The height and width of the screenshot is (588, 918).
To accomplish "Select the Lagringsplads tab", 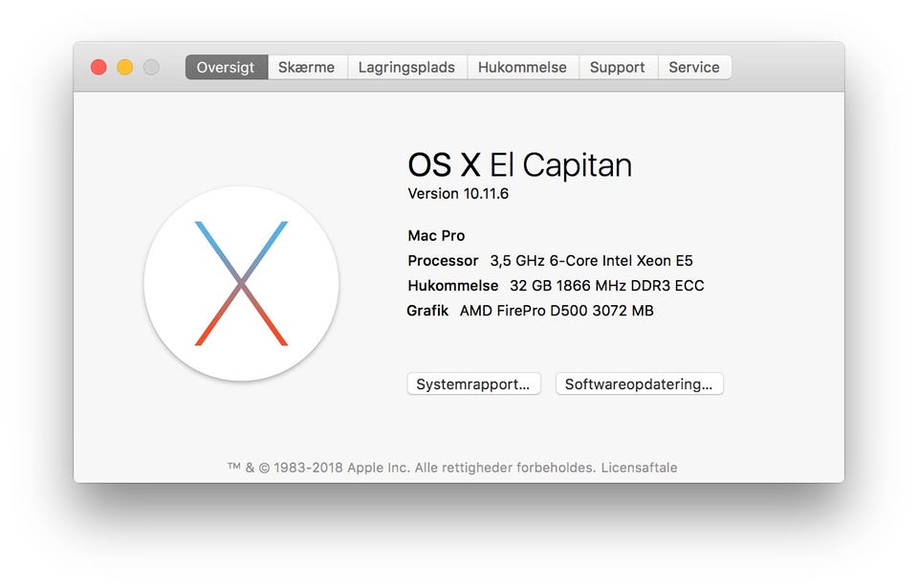I will [407, 67].
